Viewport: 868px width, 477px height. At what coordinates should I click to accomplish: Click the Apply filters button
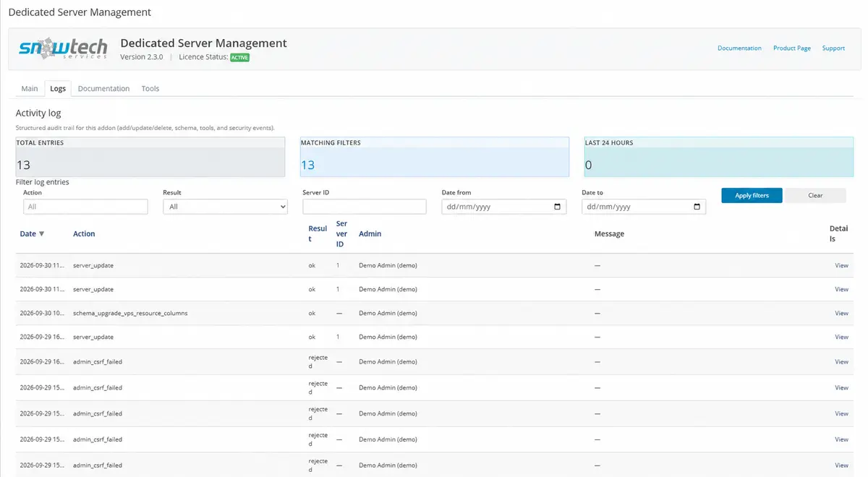[x=752, y=195]
